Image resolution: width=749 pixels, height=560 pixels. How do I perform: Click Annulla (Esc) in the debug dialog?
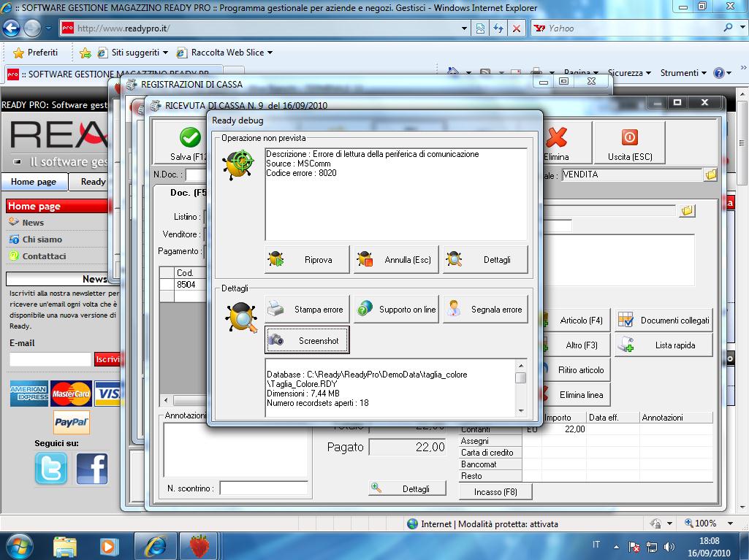pyautogui.click(x=396, y=260)
